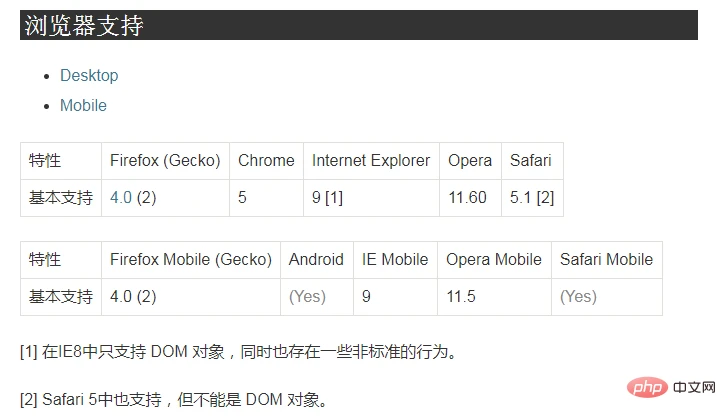Click the Chrome column header
726x420 pixels.
pyautogui.click(x=266, y=161)
